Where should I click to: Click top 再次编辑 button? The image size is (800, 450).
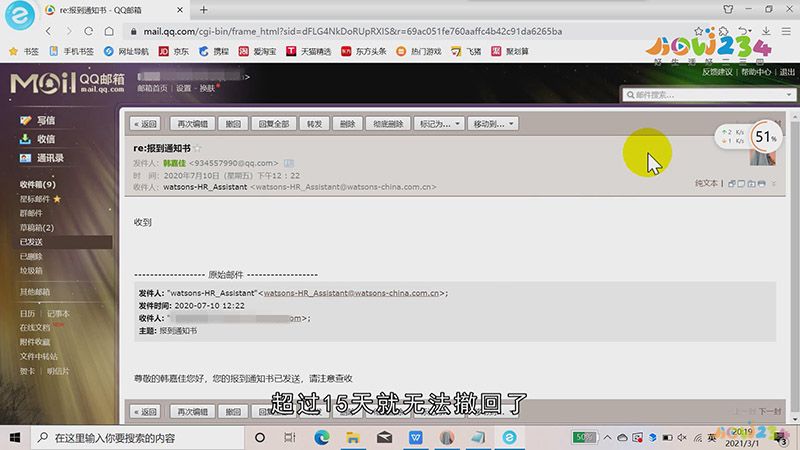pyautogui.click(x=192, y=123)
